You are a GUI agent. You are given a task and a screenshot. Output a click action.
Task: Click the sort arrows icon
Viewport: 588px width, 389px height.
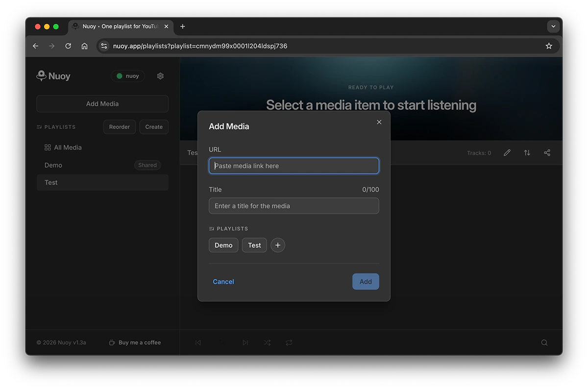click(x=527, y=153)
